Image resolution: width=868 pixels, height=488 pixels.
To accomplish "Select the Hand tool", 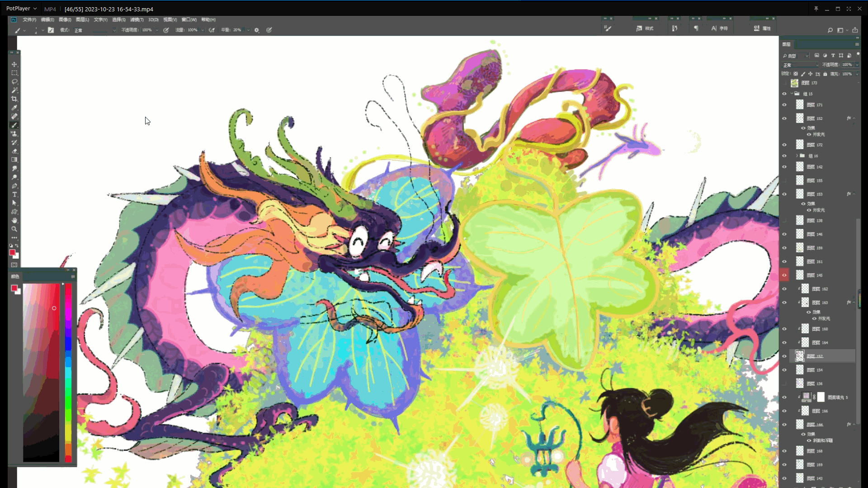I will [x=14, y=220].
